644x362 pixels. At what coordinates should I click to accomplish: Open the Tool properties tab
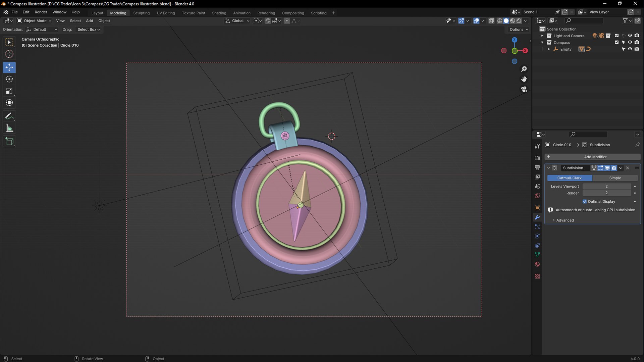[537, 146]
